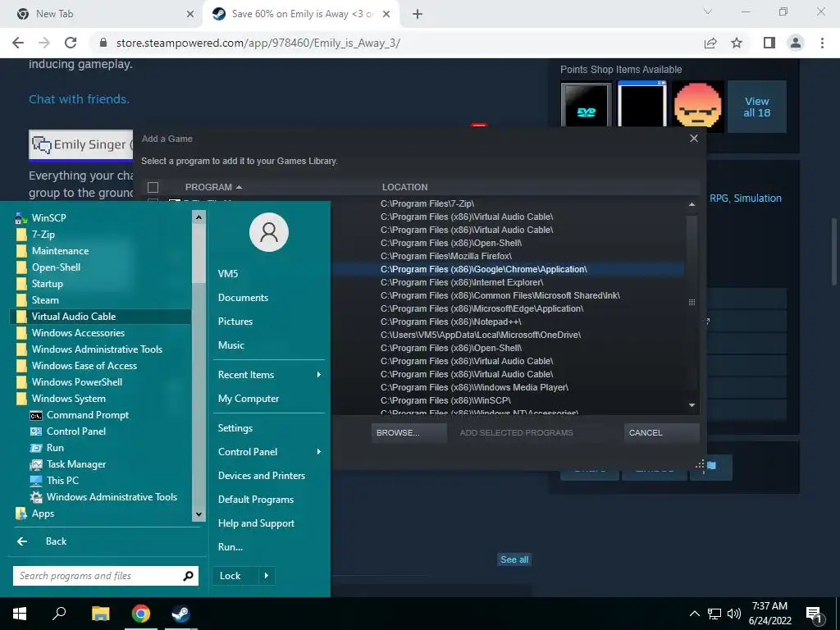The height and width of the screenshot is (630, 840).
Task: Select the Virtual Audio Cable folder
Action: 100,317
